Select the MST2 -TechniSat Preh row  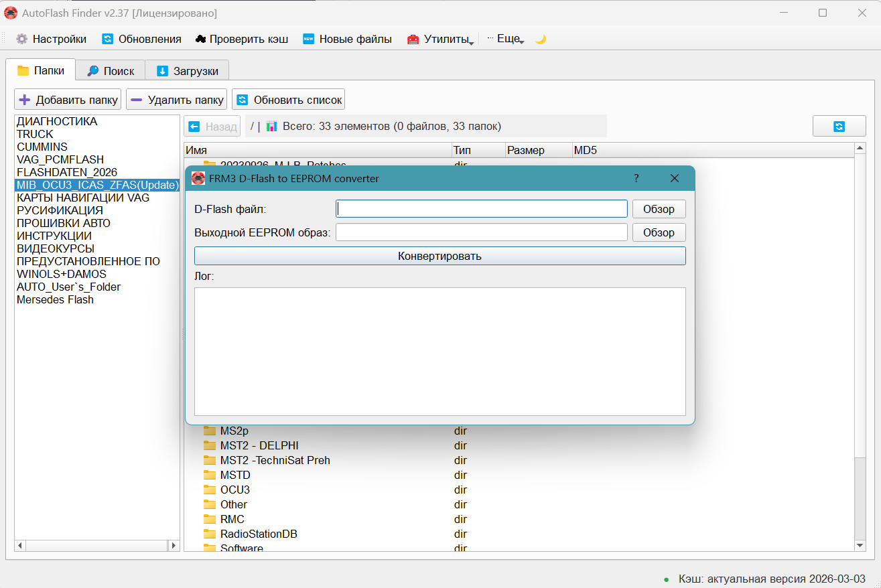519,460
